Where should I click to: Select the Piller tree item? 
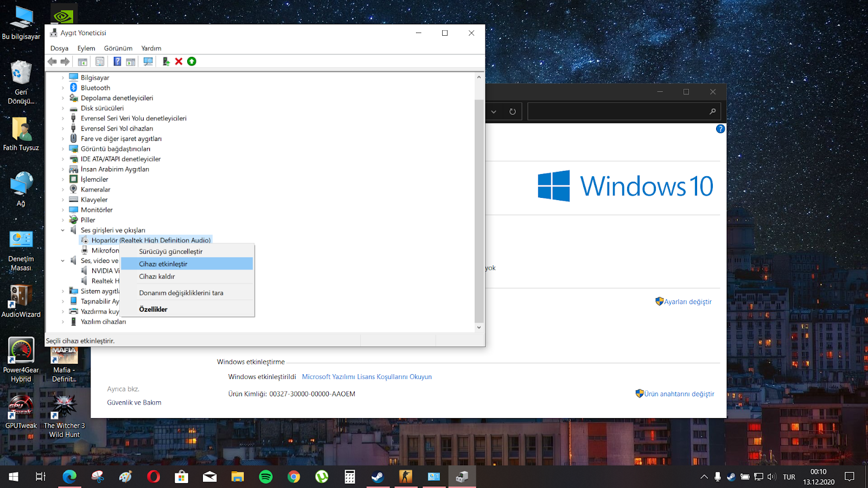(88, 220)
